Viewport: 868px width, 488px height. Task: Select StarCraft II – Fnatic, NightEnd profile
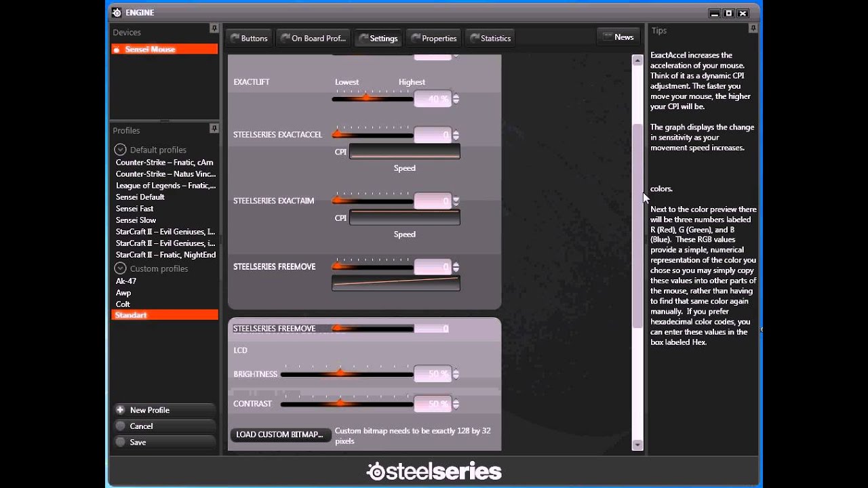(165, 255)
